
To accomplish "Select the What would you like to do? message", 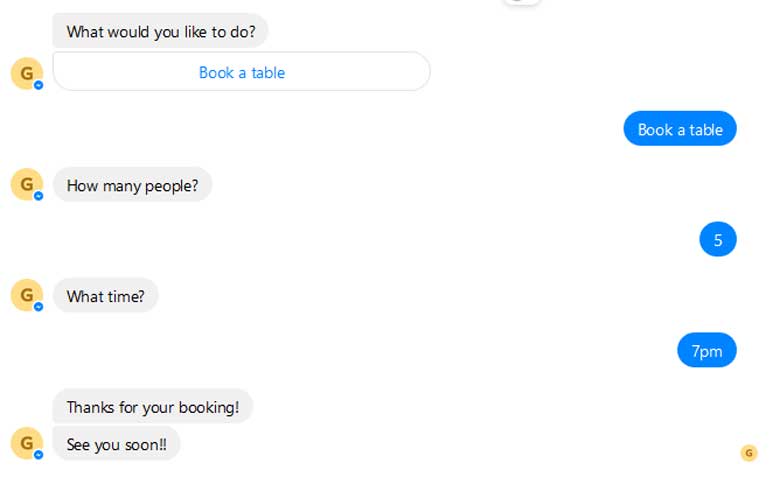I will pos(160,31).
